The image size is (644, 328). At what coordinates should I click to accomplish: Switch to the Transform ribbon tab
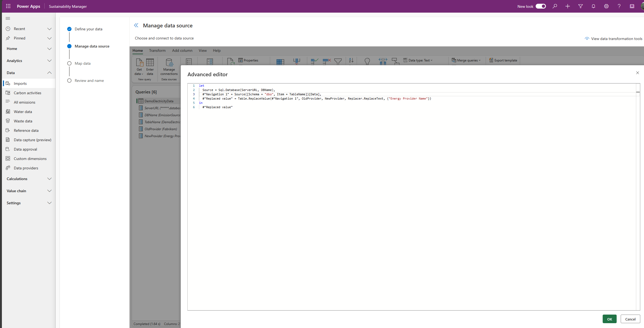click(x=157, y=50)
